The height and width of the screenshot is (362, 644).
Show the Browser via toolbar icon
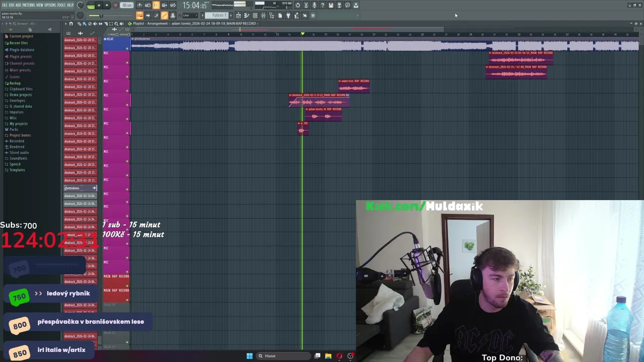click(272, 16)
